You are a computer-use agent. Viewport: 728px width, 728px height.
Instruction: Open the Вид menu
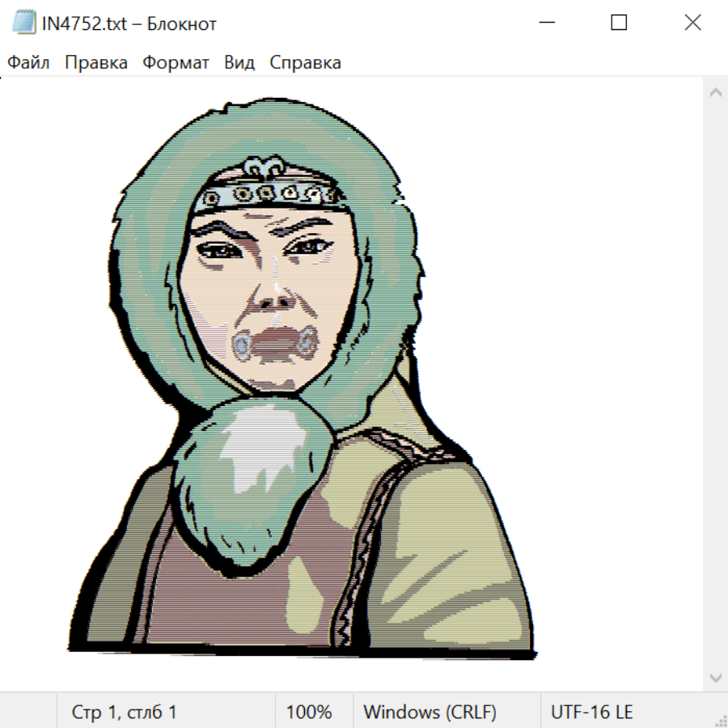[239, 62]
